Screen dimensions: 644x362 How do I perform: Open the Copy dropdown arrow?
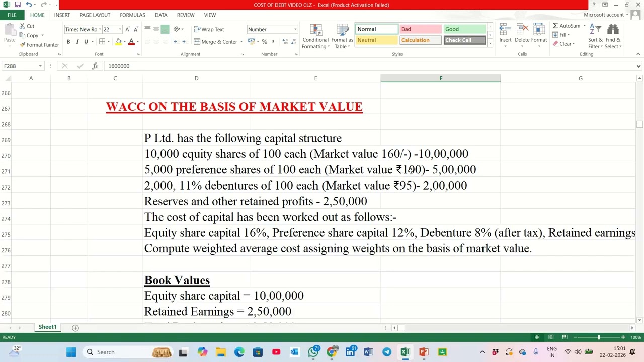point(42,36)
